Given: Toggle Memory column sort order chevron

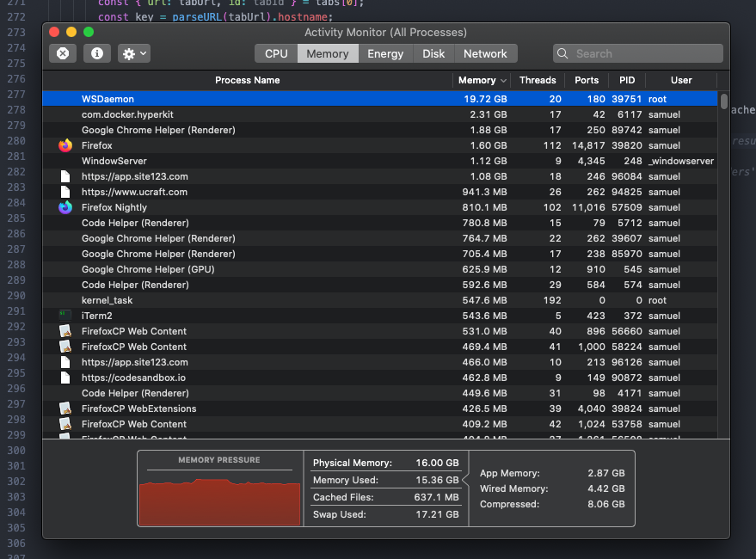Looking at the screenshot, I should (503, 81).
